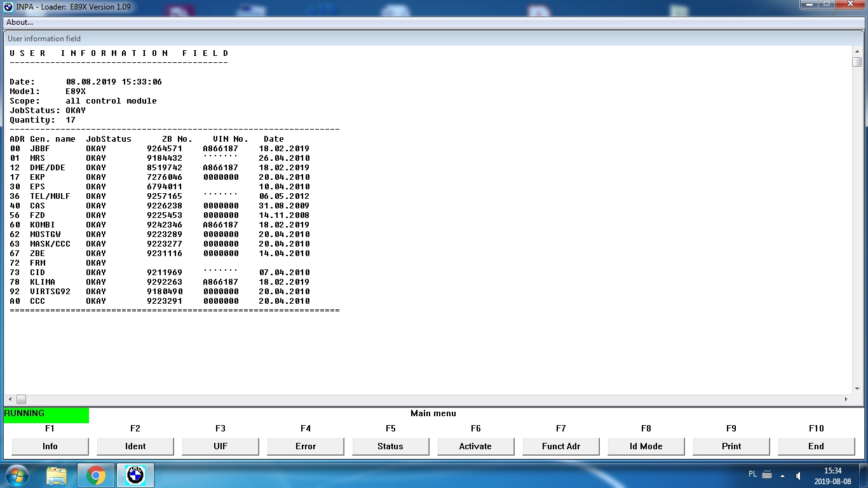The width and height of the screenshot is (868, 488).
Task: Show hidden tray icons arrow
Action: (782, 475)
